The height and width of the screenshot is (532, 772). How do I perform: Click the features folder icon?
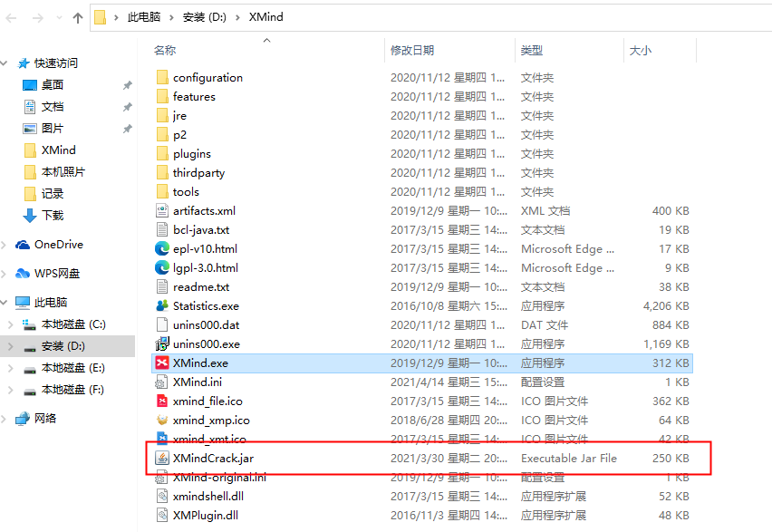[x=162, y=97]
